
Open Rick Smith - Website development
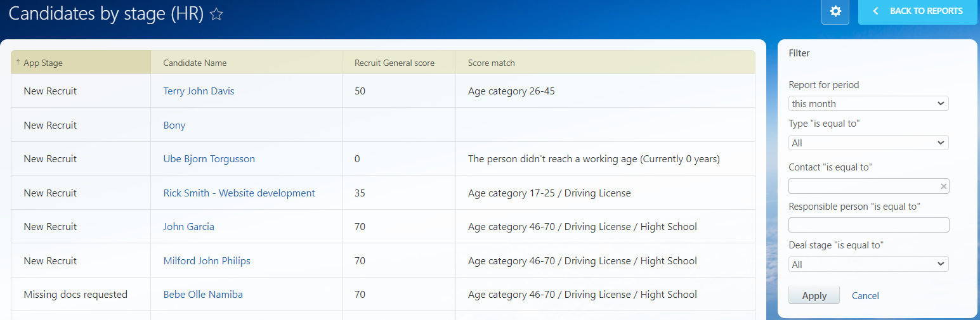238,193
